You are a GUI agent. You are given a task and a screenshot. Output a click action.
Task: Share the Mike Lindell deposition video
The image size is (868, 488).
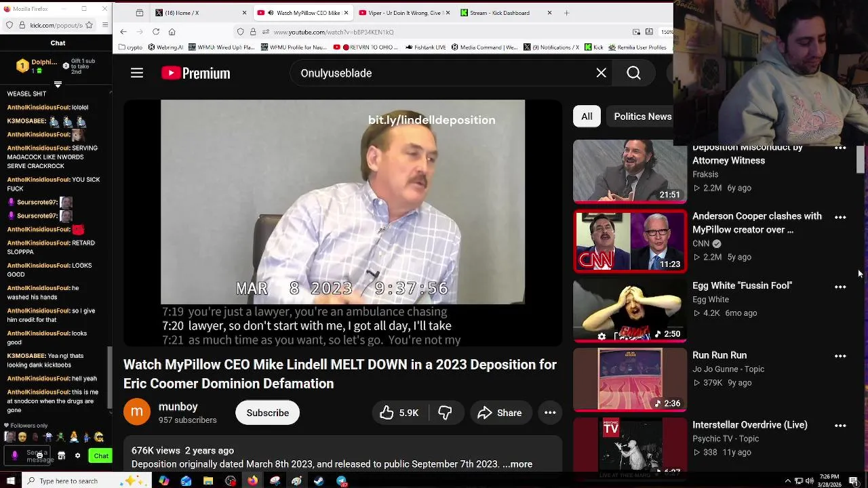(500, 413)
